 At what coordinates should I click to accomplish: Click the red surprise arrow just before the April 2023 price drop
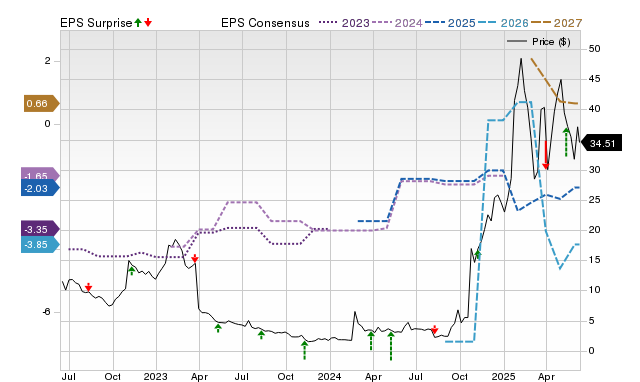click(x=195, y=258)
